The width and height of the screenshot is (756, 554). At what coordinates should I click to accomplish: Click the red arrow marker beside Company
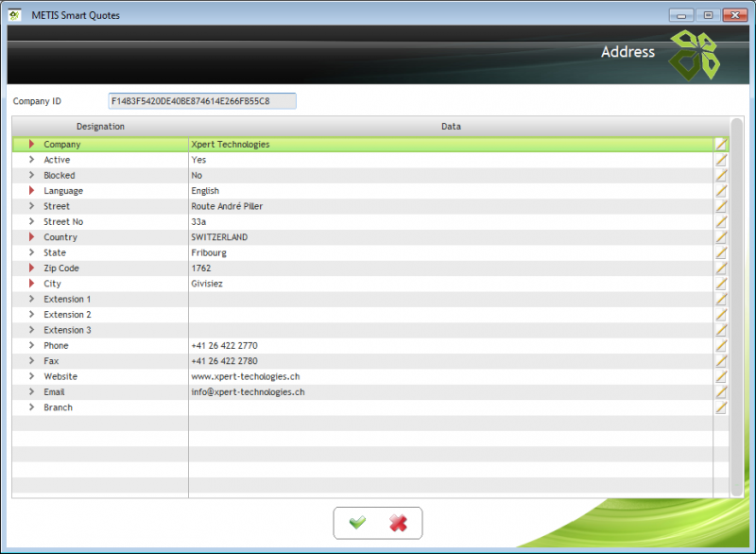pyautogui.click(x=31, y=144)
